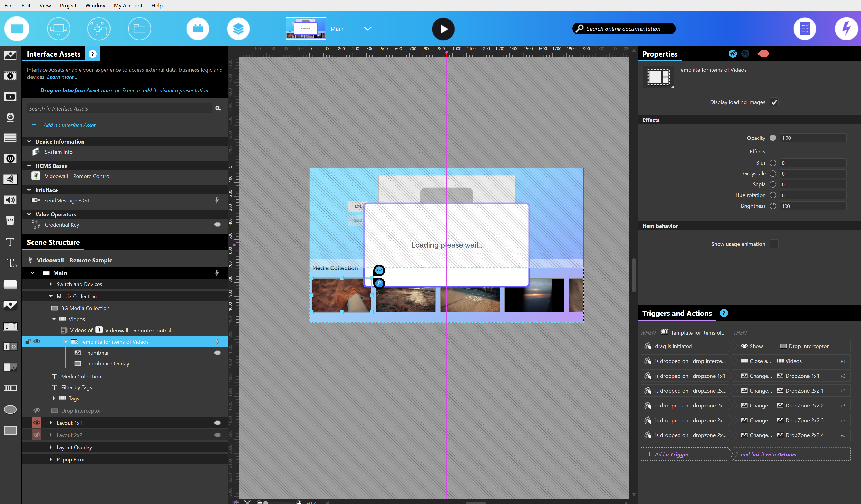Select the Image asset tool
This screenshot has height=504, width=861.
coord(10,55)
